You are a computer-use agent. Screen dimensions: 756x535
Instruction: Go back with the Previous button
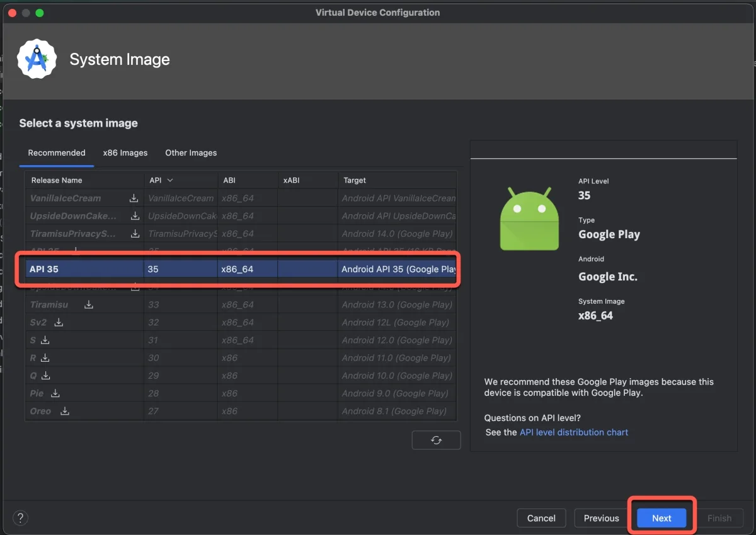(x=601, y=518)
